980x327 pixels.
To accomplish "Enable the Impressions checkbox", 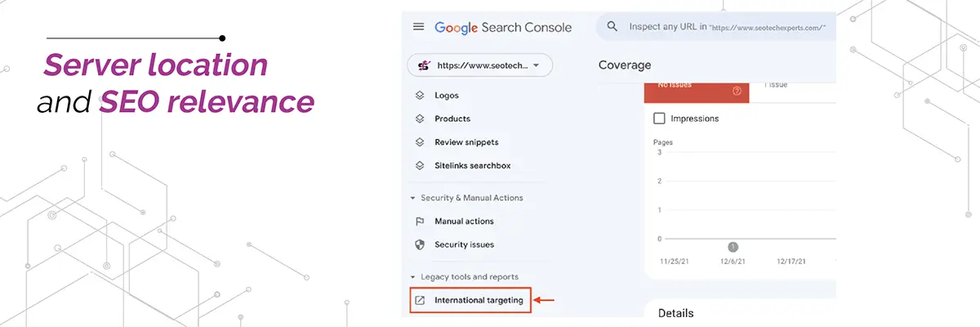I will pos(660,119).
